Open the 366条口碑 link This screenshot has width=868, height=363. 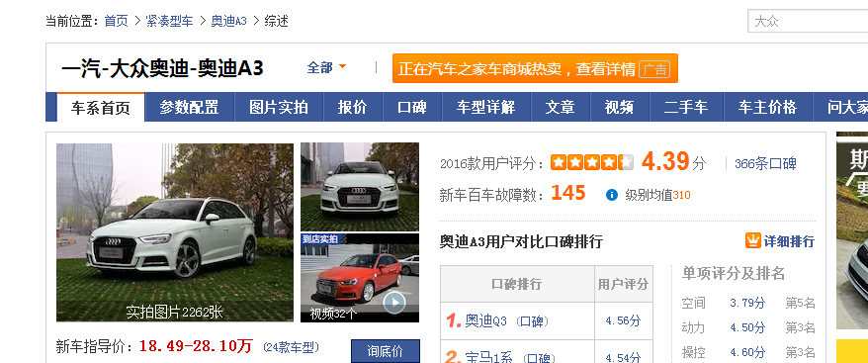(765, 163)
